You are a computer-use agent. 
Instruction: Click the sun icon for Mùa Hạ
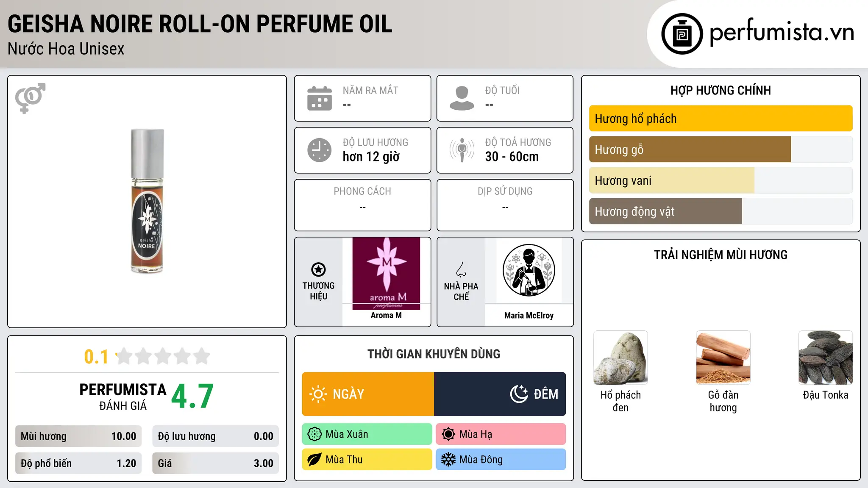point(448,434)
